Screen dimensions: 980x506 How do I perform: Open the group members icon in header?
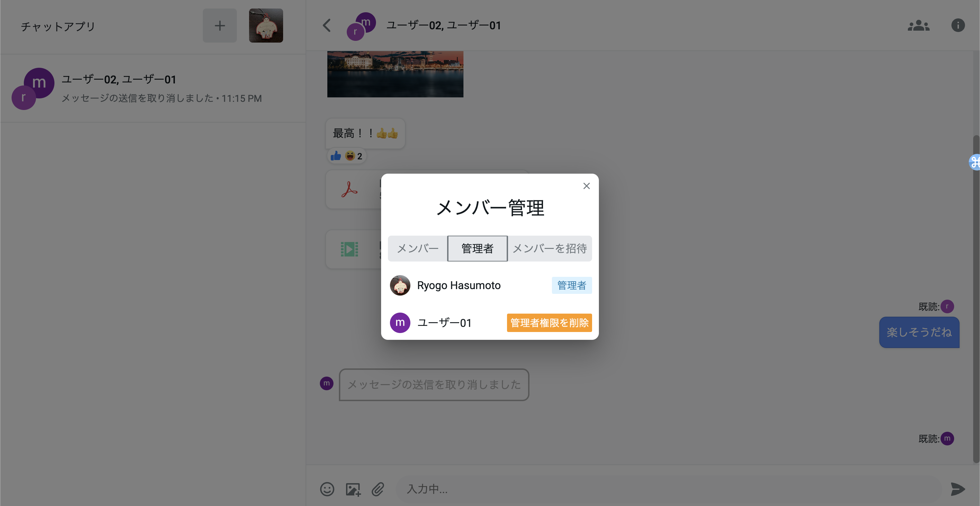click(918, 26)
